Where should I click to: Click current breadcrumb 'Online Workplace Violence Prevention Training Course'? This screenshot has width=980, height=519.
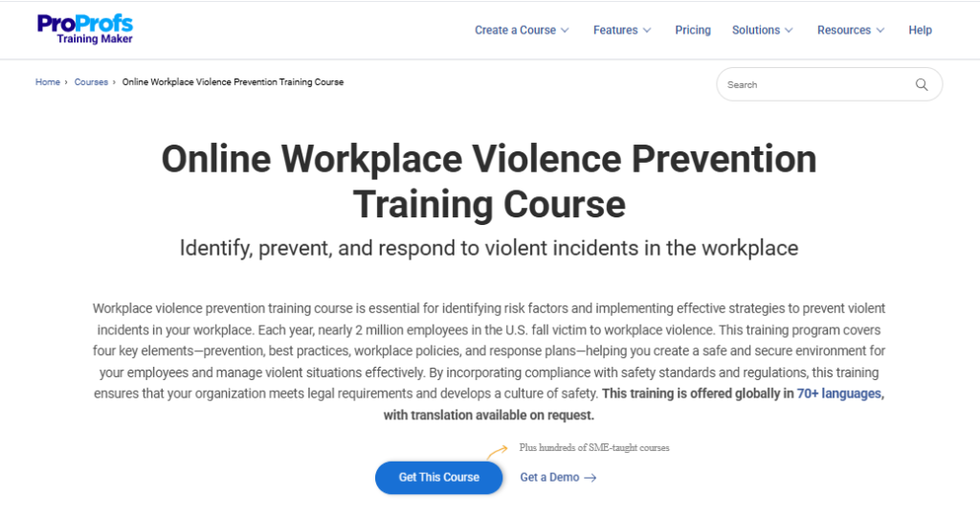(x=233, y=82)
